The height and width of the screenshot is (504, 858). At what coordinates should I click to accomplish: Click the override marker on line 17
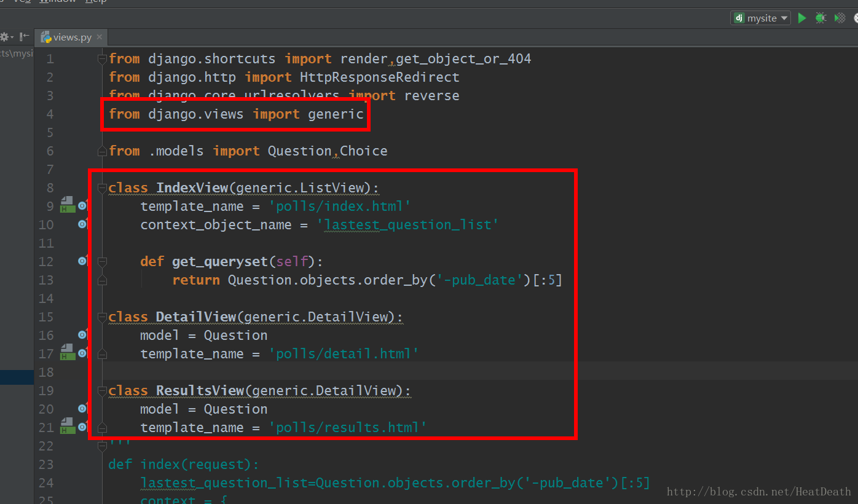pyautogui.click(x=82, y=353)
